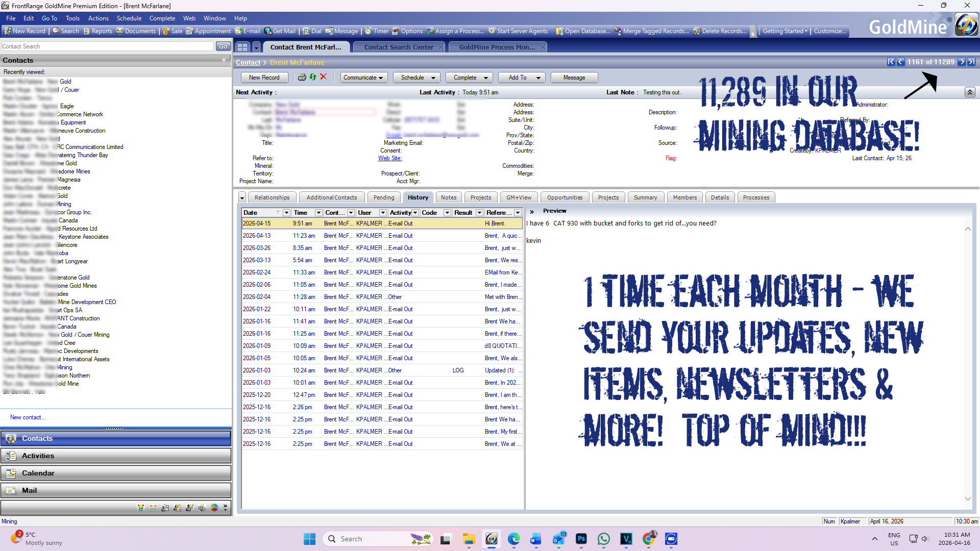Expand the preview pane double chevron
The image size is (980, 551).
click(532, 211)
